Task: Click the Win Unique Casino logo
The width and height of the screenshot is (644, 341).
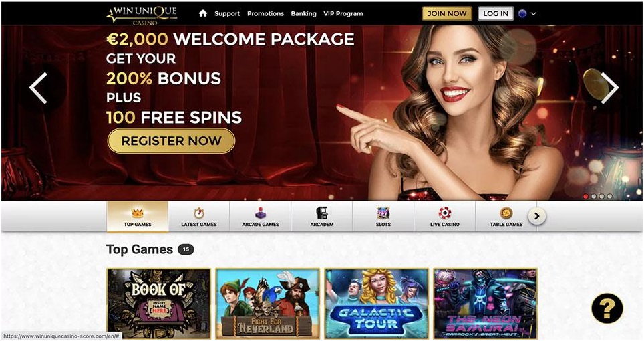Action: (x=142, y=15)
